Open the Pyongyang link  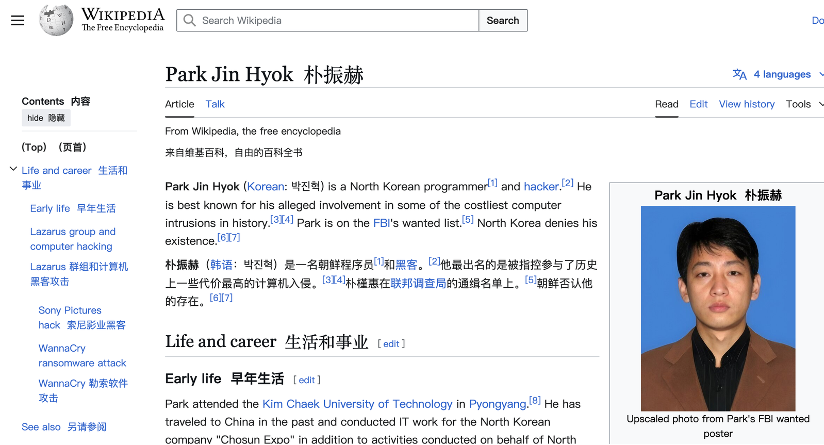pyautogui.click(x=498, y=404)
